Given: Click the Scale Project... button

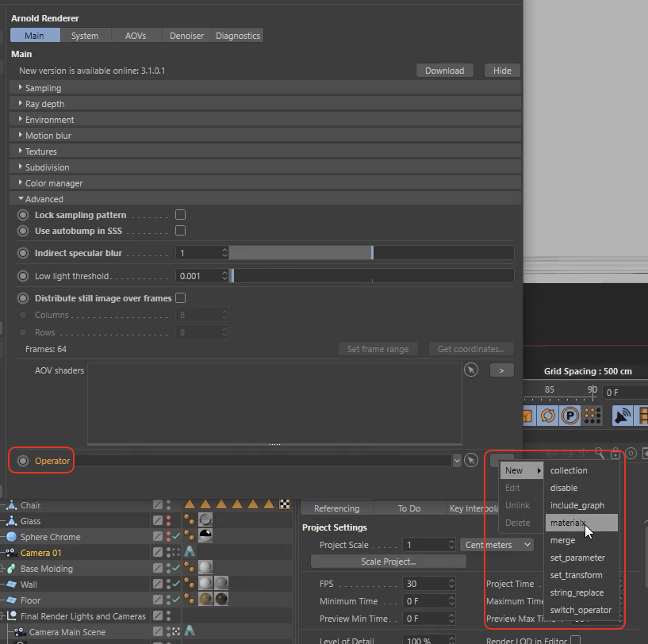Looking at the screenshot, I should point(389,562).
